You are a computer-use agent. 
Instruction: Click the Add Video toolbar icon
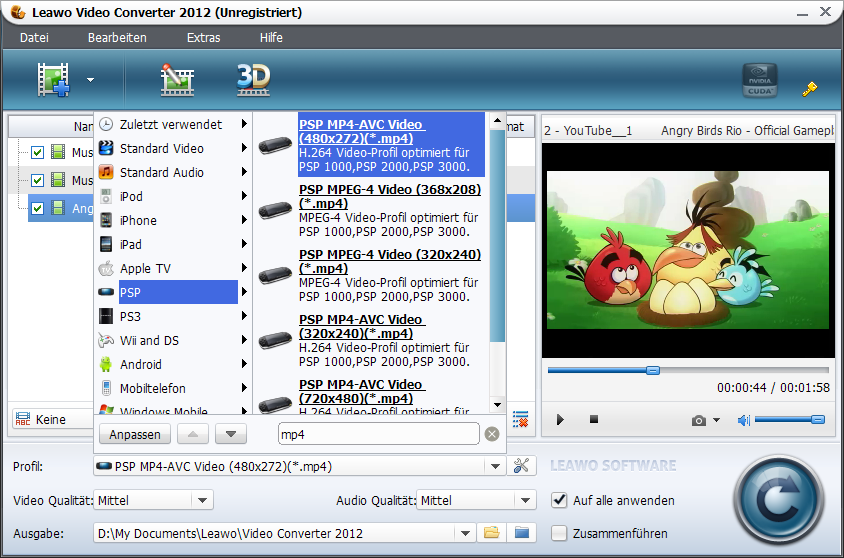[x=53, y=80]
